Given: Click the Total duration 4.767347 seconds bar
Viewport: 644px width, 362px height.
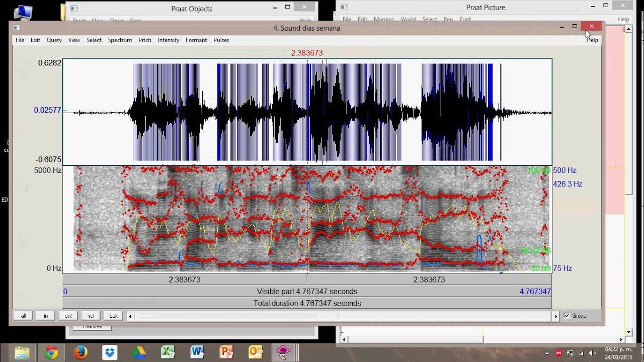Looking at the screenshot, I should coord(307,303).
